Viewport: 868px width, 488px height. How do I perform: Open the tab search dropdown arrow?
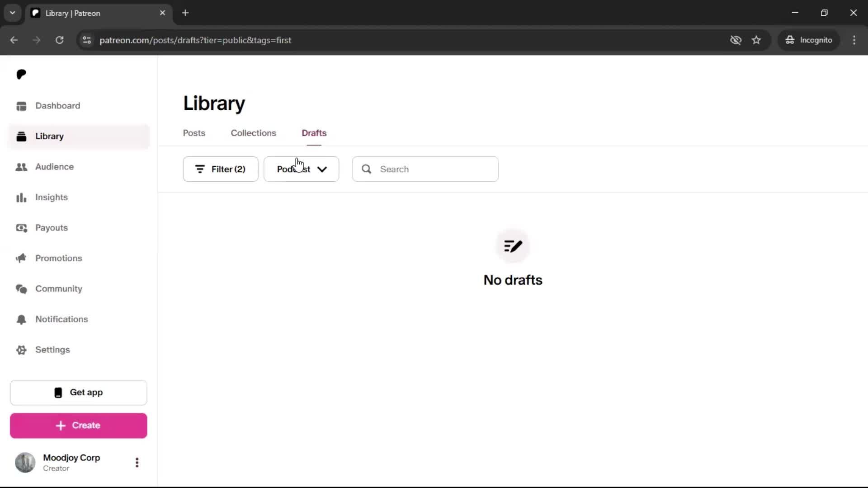coord(13,13)
